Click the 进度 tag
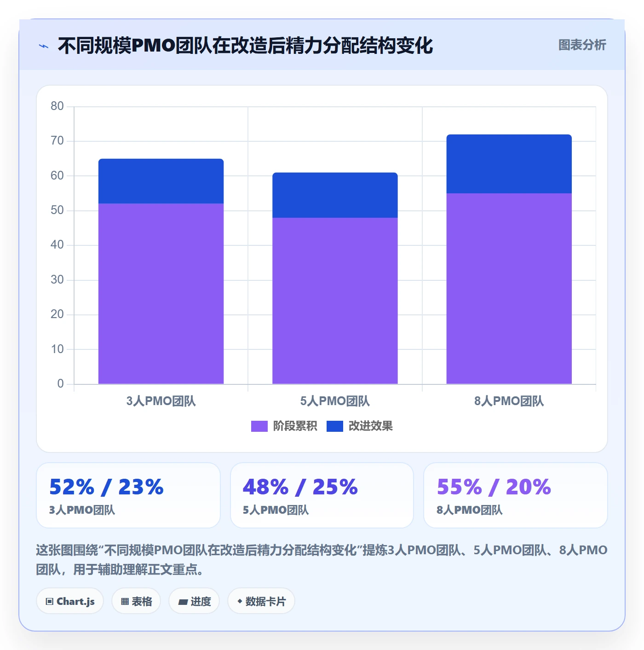644x650 pixels. tap(194, 601)
